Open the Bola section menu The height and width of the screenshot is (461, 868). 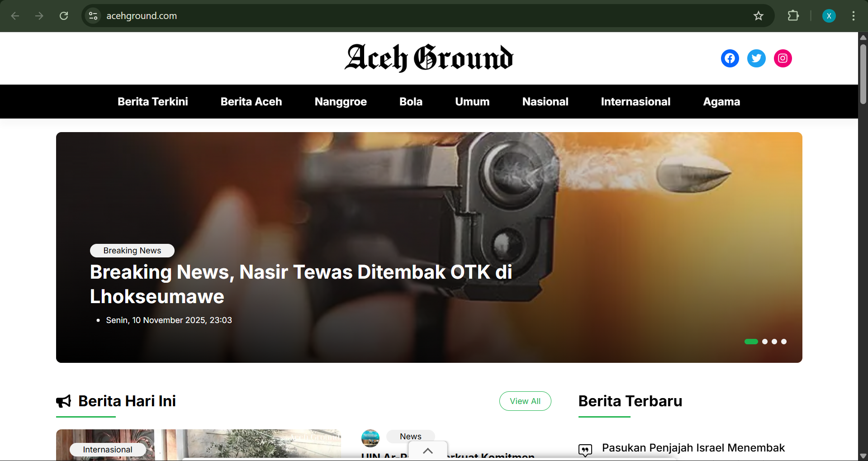tap(410, 101)
